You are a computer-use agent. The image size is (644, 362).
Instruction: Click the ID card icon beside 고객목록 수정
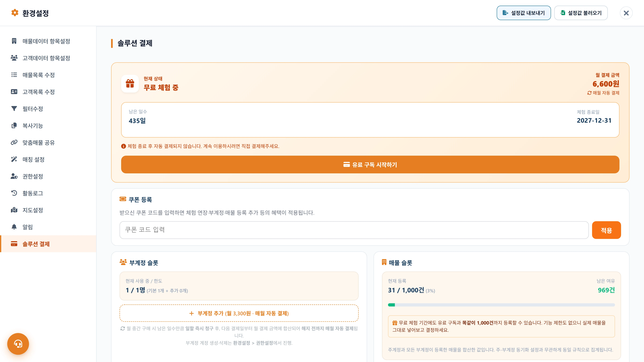(x=14, y=92)
